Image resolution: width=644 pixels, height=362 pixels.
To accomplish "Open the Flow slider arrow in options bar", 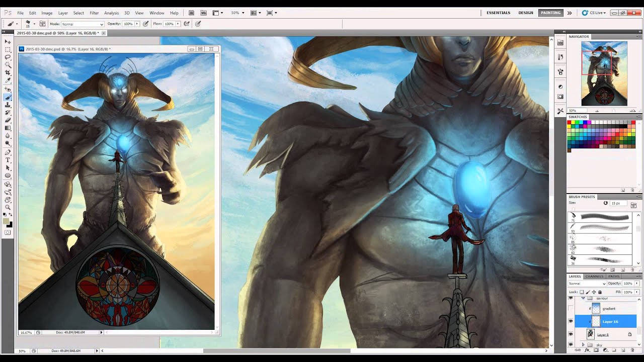I will [x=178, y=24].
